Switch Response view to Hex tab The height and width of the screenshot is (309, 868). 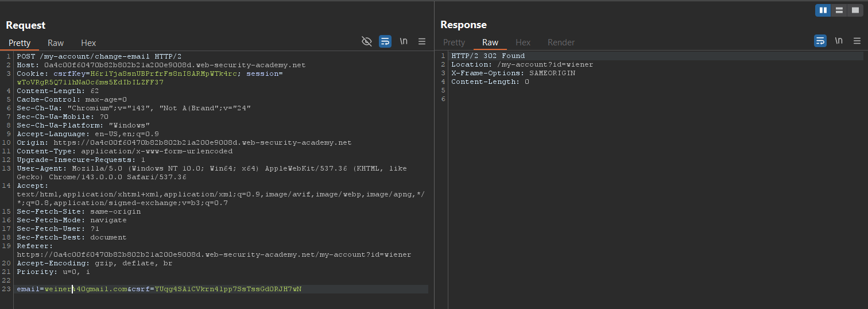pyautogui.click(x=523, y=43)
